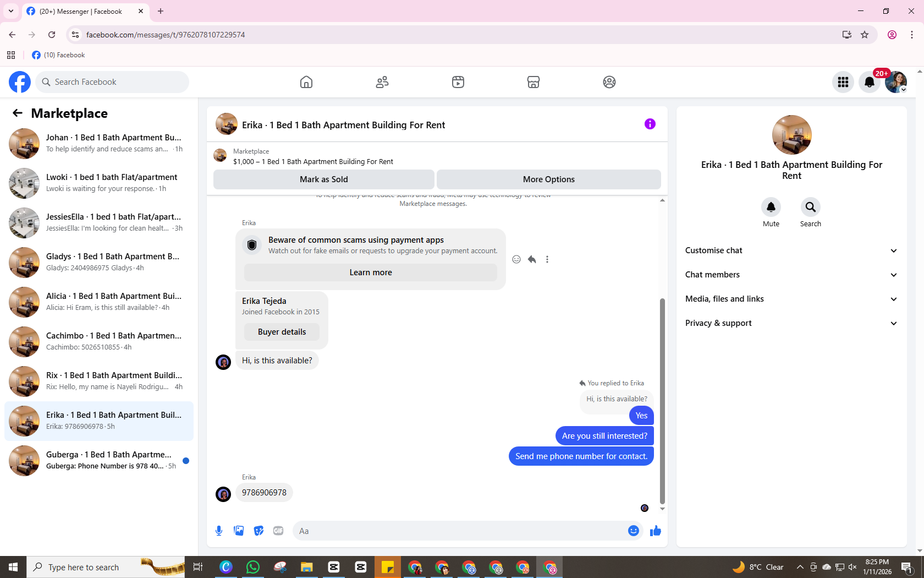924x578 pixels.
Task: Attach a photo or file
Action: pyautogui.click(x=239, y=531)
